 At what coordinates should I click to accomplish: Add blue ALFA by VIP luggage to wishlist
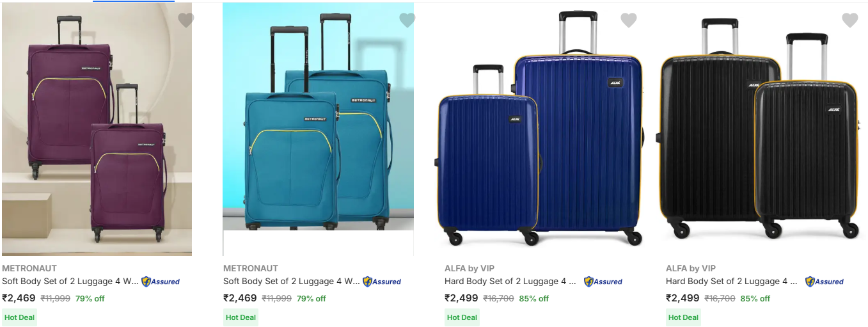pyautogui.click(x=628, y=20)
